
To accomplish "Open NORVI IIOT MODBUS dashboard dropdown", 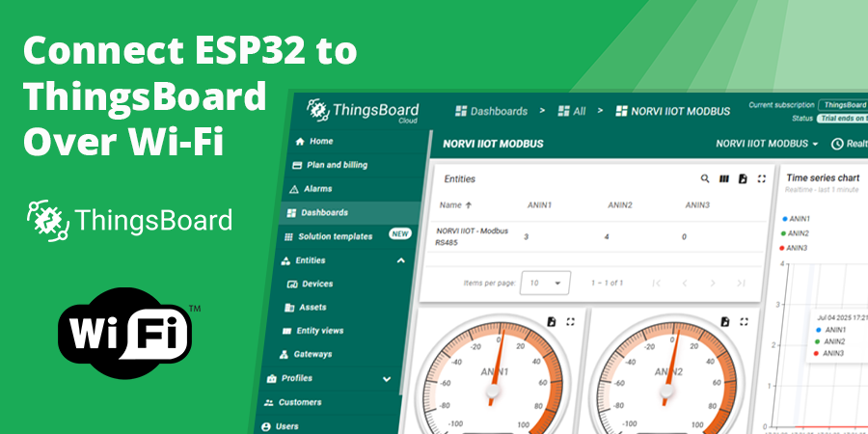I will 767,144.
